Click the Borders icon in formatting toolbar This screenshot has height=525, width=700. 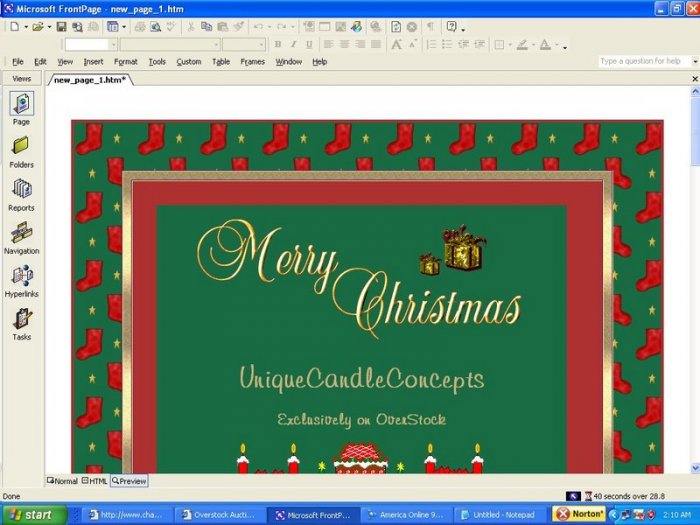(x=500, y=44)
